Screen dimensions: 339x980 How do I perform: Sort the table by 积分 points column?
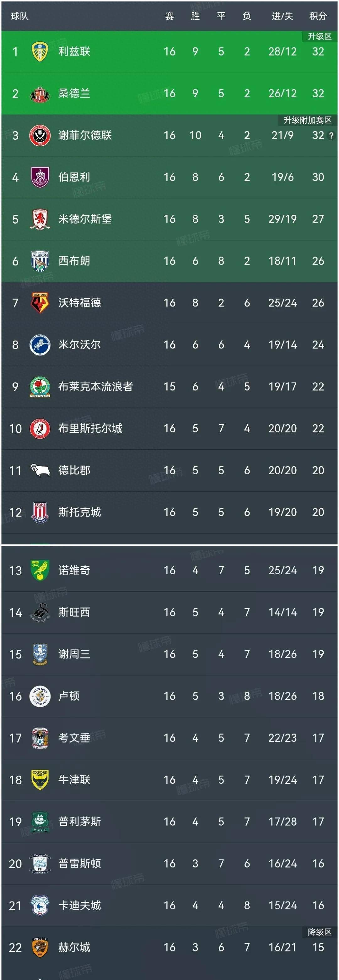click(x=318, y=17)
